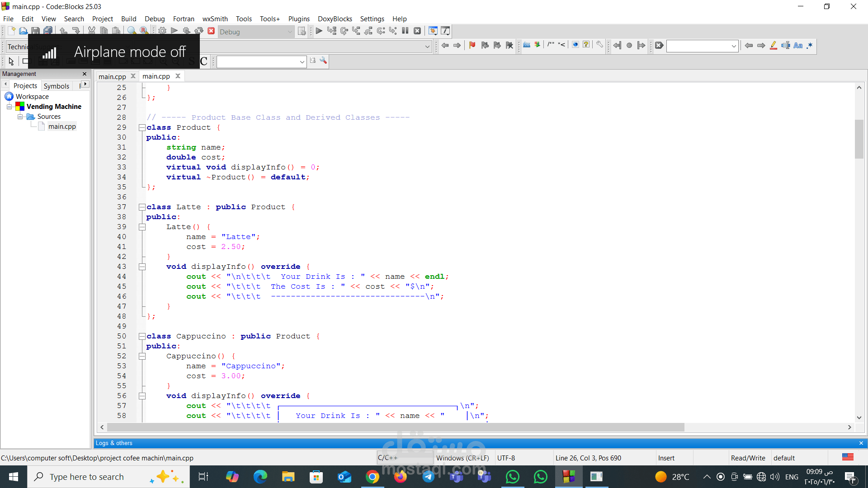
Task: Toggle highlight occurrences pencil icon
Action: pyautogui.click(x=774, y=45)
